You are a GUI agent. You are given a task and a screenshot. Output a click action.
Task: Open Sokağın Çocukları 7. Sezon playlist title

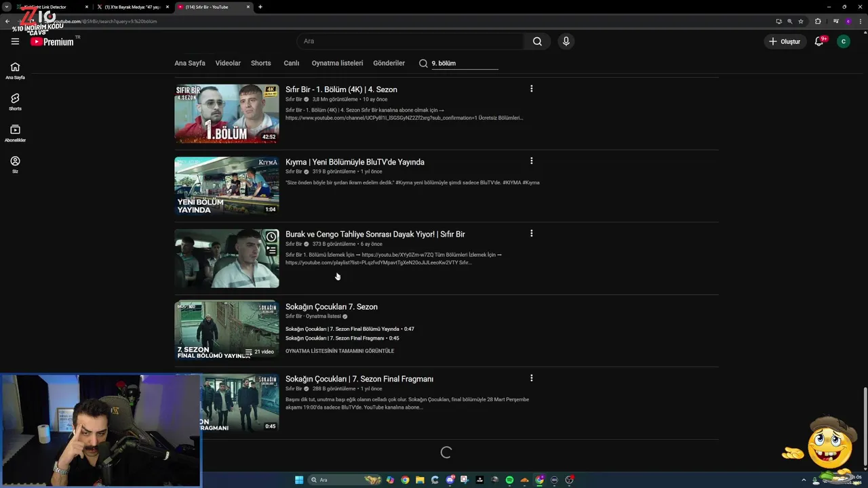click(x=332, y=307)
